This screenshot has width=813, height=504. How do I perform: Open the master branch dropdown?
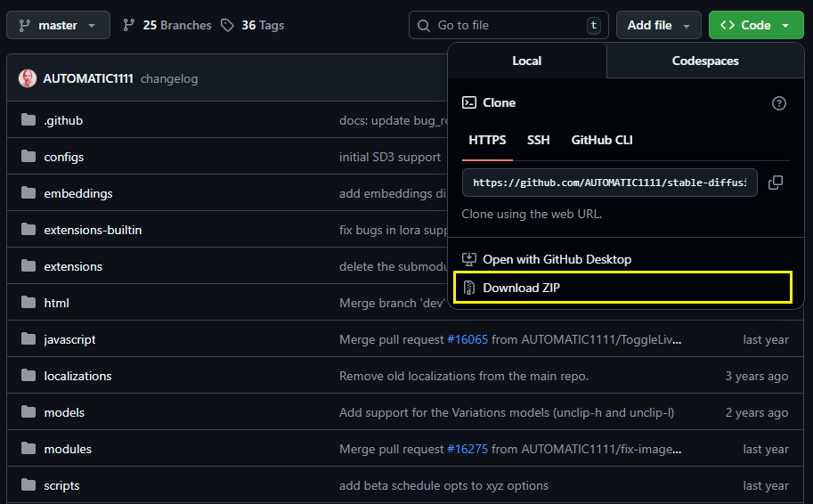58,25
